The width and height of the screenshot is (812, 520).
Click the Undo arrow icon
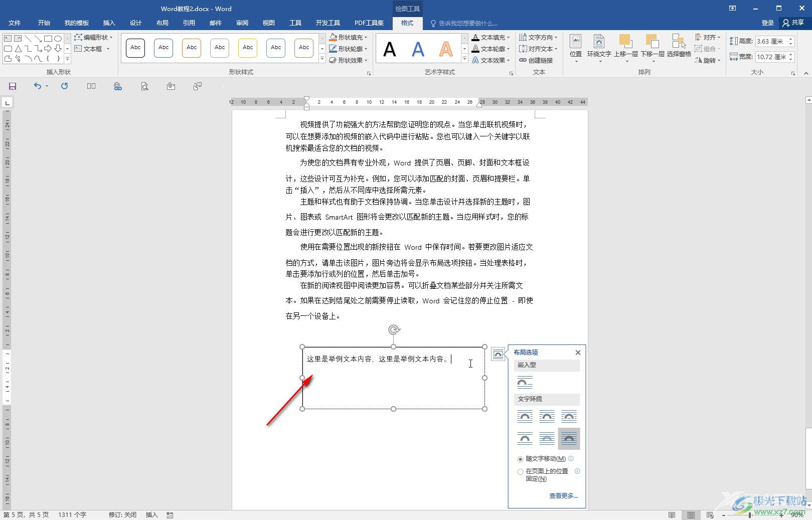click(x=38, y=86)
